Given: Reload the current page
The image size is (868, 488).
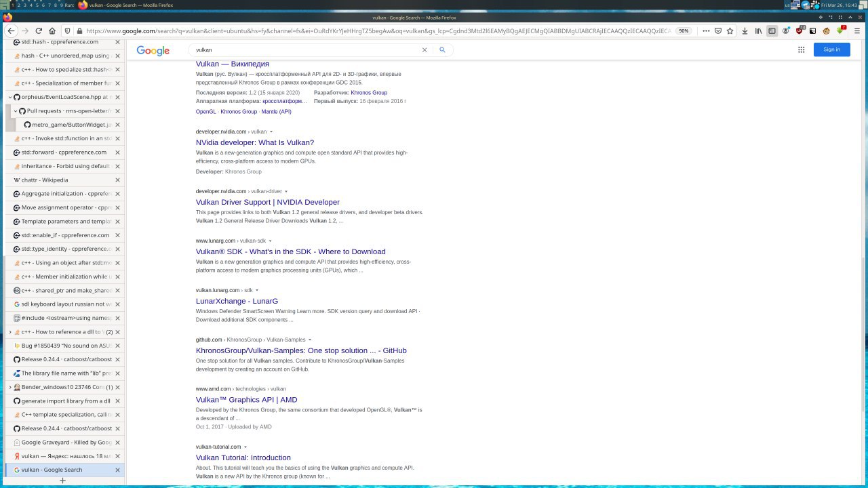Looking at the screenshot, I should coord(39,30).
